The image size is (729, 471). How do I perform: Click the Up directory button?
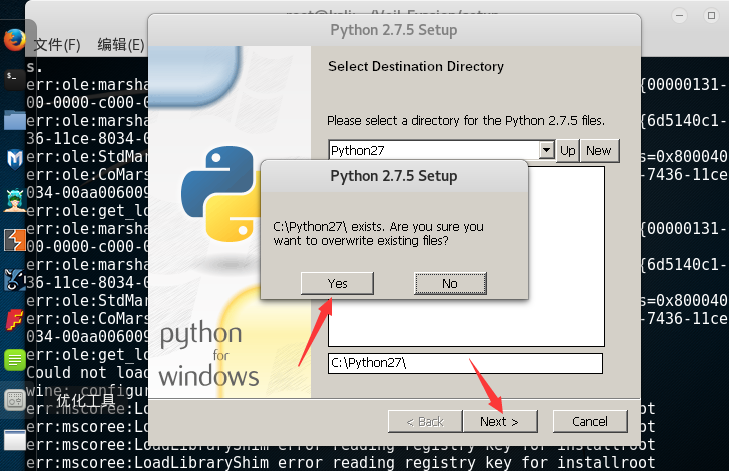click(x=568, y=151)
